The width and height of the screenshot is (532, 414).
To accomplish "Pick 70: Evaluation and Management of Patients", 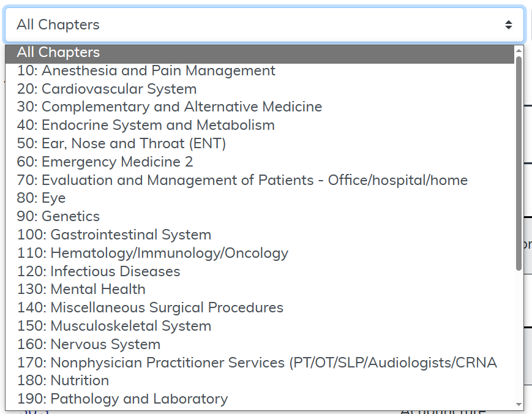I will [242, 181].
